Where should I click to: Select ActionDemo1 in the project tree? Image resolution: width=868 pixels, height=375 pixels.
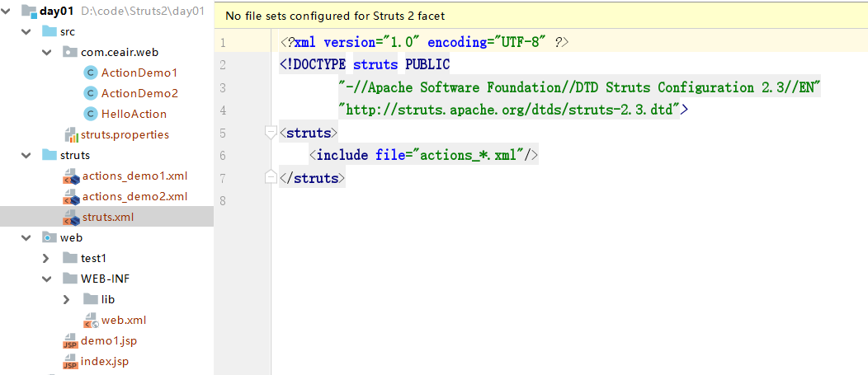[x=139, y=73]
